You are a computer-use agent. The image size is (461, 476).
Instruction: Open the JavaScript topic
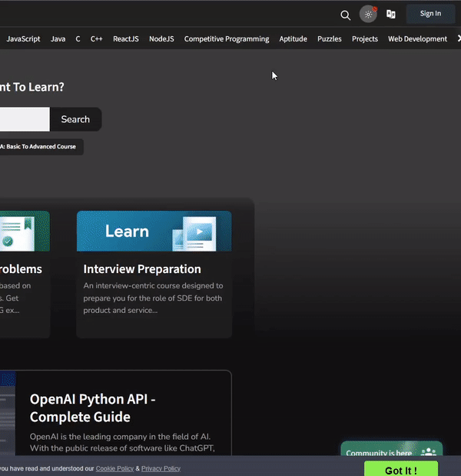pos(23,38)
